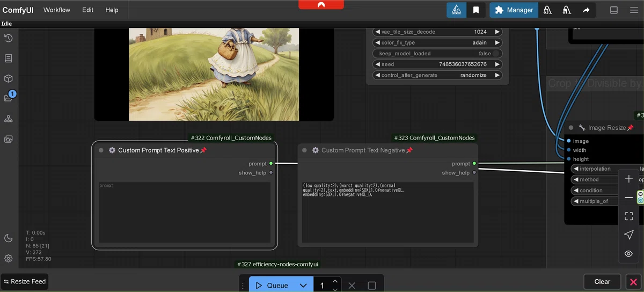The image size is (644, 292).
Task: Click the negative prompt text area
Action: point(387,213)
